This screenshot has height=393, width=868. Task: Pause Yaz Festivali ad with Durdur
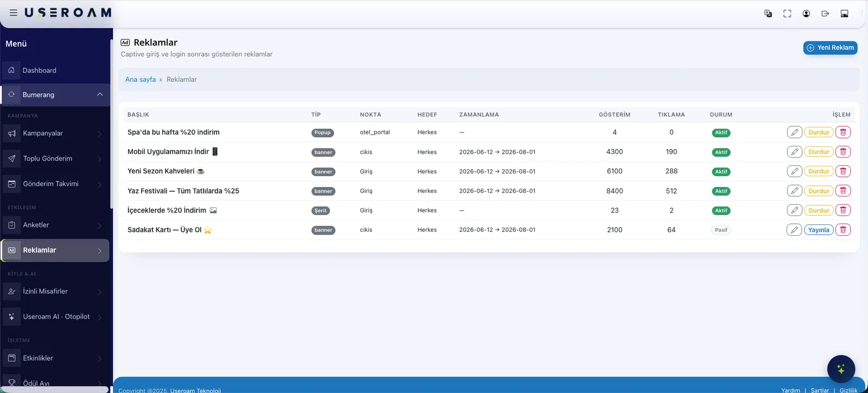tap(819, 191)
